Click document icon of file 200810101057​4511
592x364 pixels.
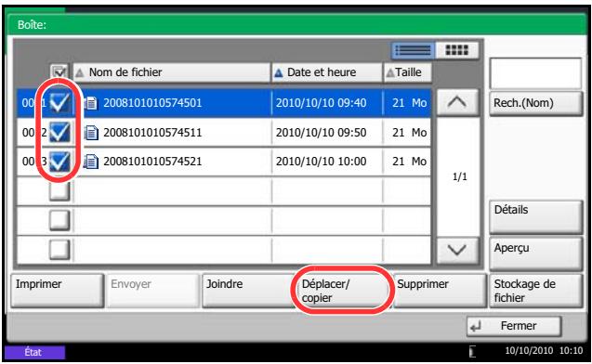click(91, 133)
